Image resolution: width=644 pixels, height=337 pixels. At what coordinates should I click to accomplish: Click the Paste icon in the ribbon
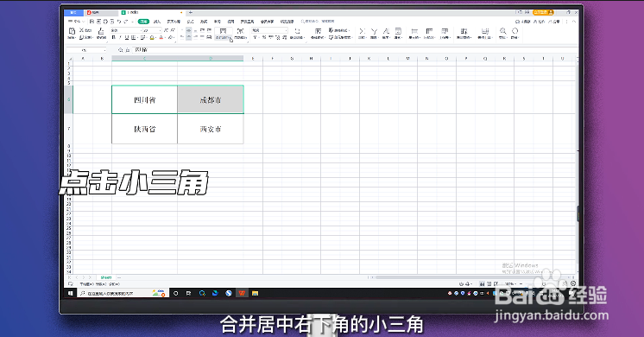[72, 31]
